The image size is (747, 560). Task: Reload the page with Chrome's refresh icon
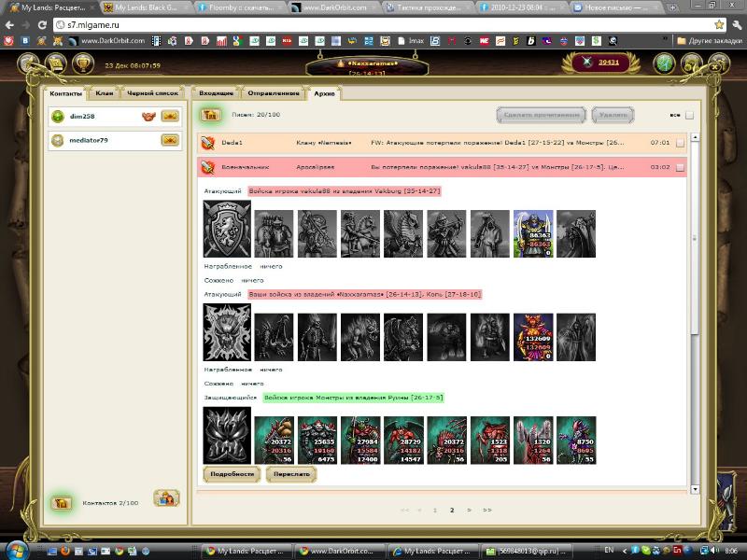pyautogui.click(x=42, y=25)
